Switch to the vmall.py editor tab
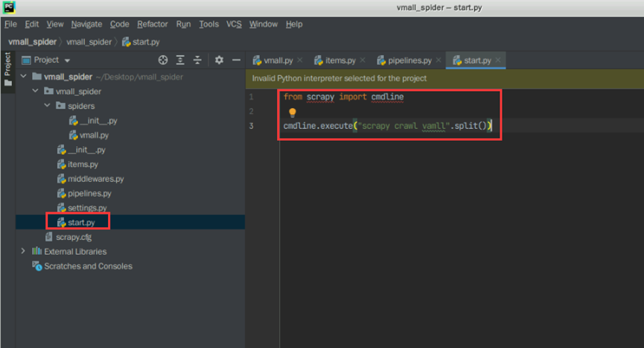Screen dimensions: 644x348 (278, 60)
